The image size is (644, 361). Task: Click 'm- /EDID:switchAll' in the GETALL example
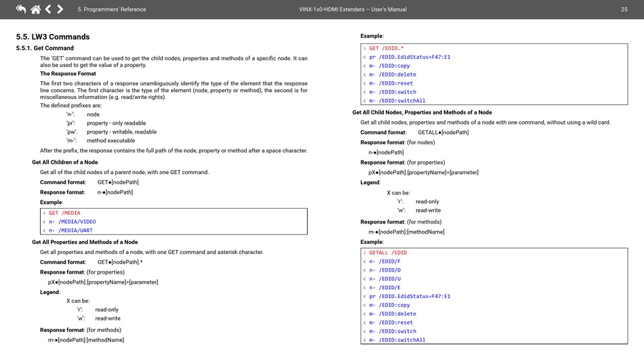click(395, 340)
